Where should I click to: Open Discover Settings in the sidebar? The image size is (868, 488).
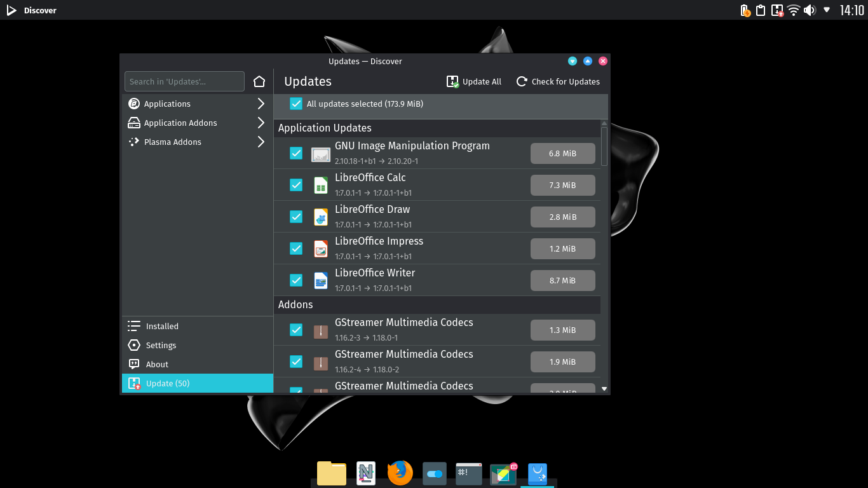pos(198,345)
